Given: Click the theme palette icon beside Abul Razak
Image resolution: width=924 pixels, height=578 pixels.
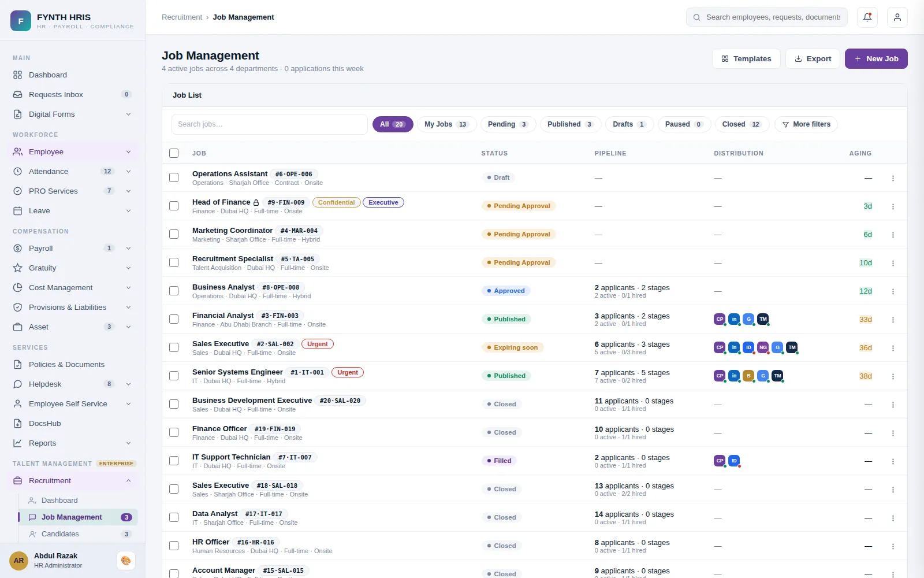Looking at the screenshot, I should click(126, 561).
